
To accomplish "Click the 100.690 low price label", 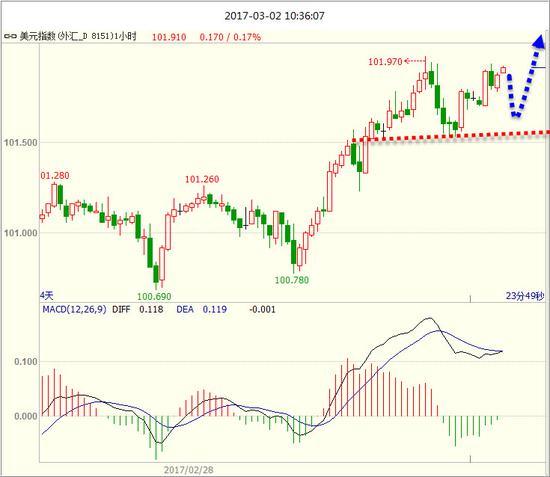I will click(x=154, y=296).
